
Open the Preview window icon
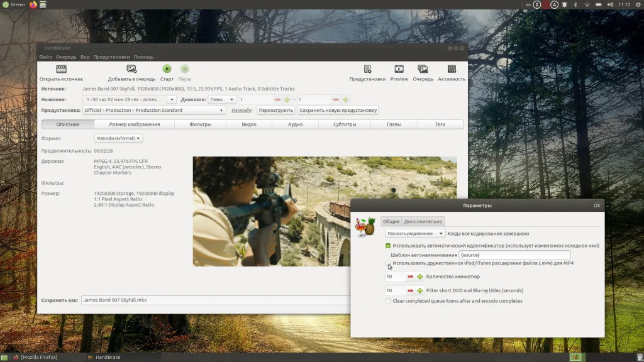click(x=399, y=69)
